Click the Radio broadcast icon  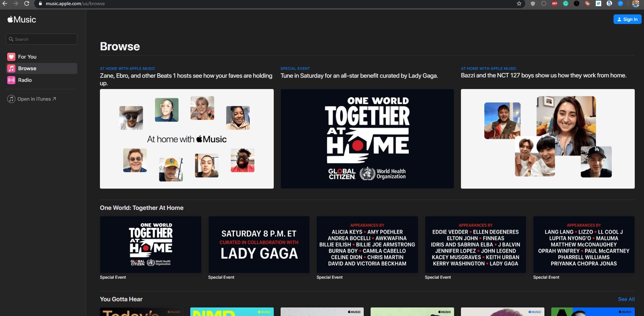11,80
